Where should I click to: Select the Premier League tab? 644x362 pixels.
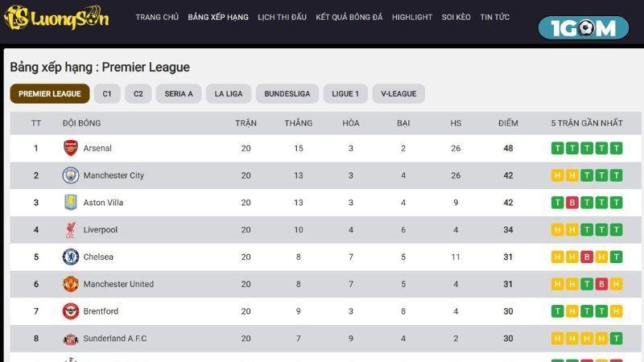[50, 94]
